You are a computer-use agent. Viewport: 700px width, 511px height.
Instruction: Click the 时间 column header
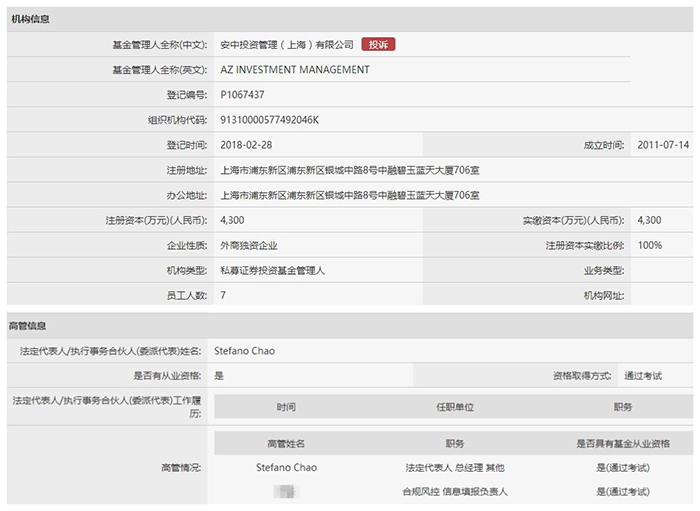(286, 407)
